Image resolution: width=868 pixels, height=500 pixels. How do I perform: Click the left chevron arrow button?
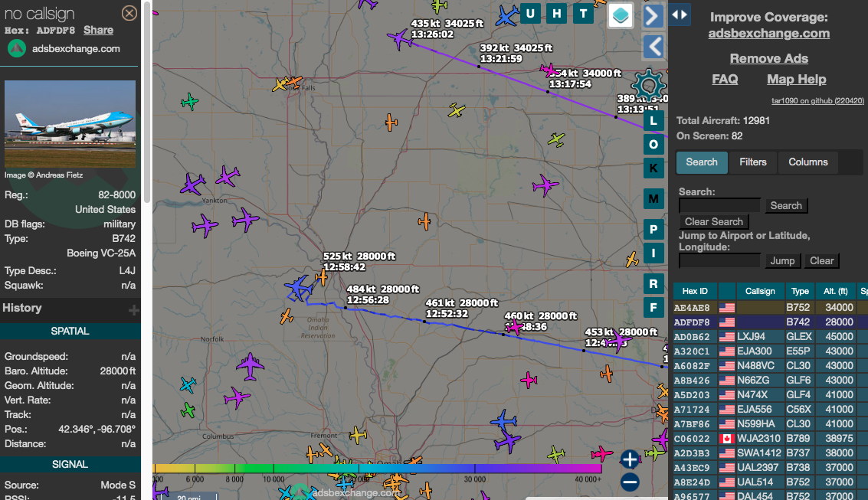[653, 47]
